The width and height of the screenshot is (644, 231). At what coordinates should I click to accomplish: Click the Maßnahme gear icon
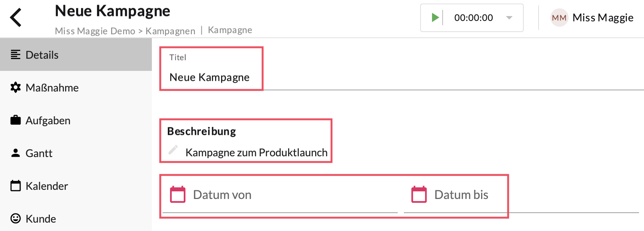point(16,88)
